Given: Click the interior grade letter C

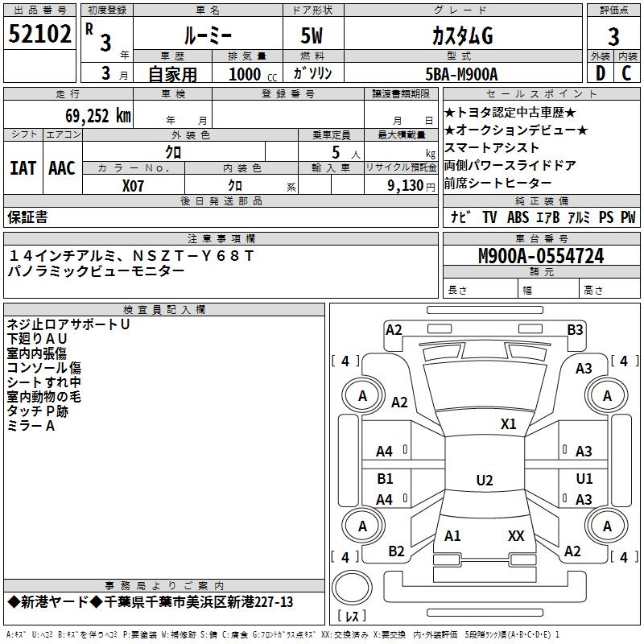Looking at the screenshot, I should pos(626,73).
